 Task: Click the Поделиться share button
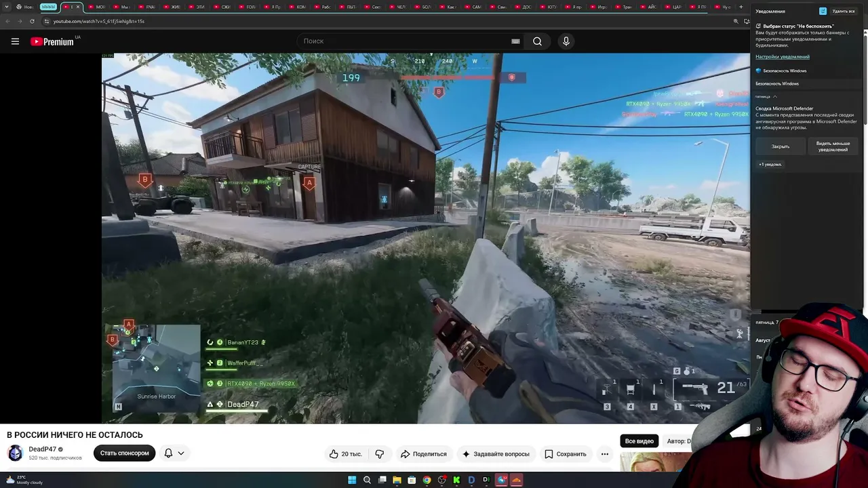(x=424, y=454)
